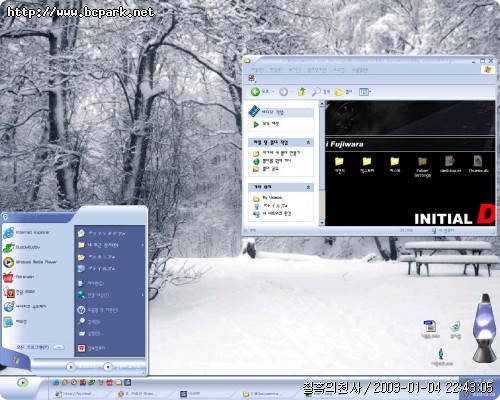
Task: Select the Thumbs.db file
Action: tap(478, 164)
